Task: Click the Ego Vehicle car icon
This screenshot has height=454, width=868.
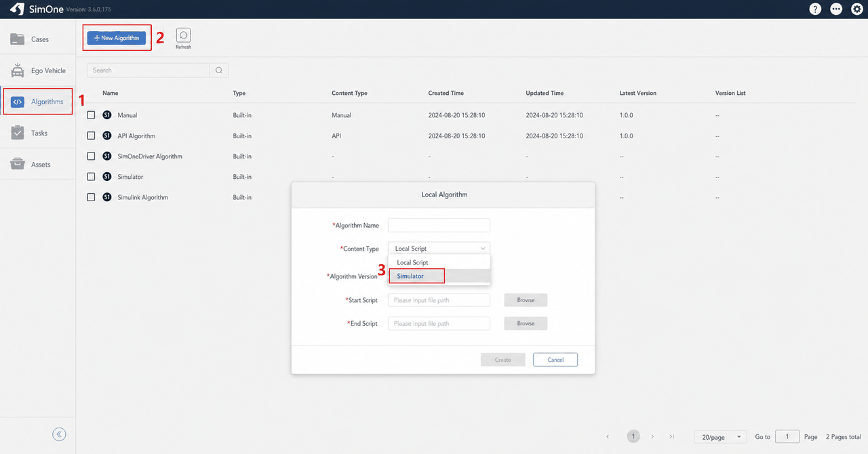Action: tap(18, 70)
